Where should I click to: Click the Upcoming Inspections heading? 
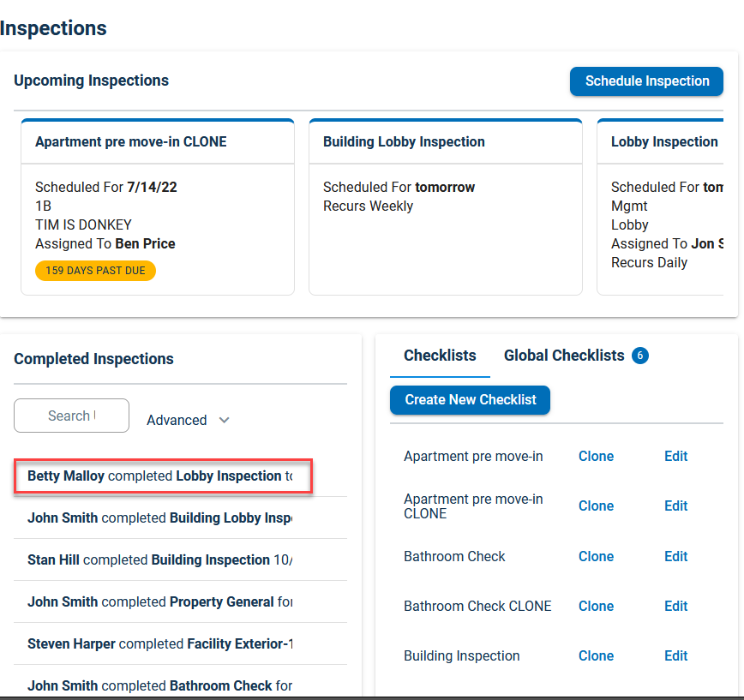tap(91, 81)
